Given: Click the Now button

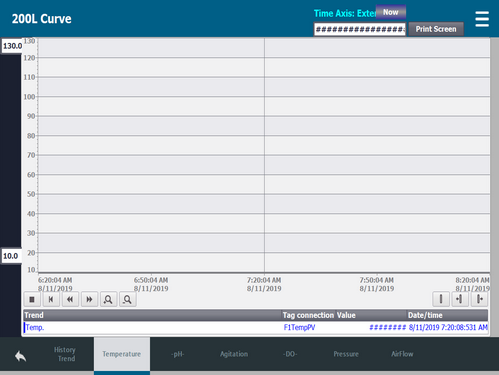Looking at the screenshot, I should pos(391,12).
